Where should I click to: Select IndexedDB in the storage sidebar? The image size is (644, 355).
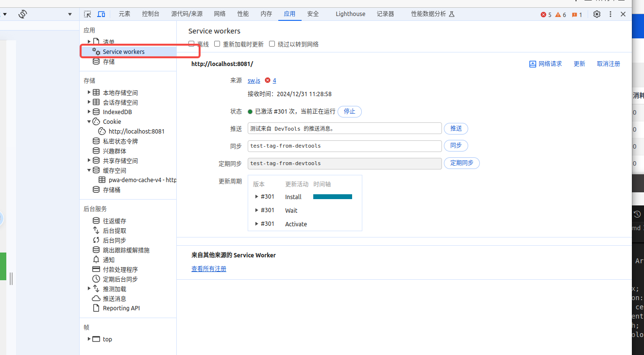pyautogui.click(x=117, y=112)
